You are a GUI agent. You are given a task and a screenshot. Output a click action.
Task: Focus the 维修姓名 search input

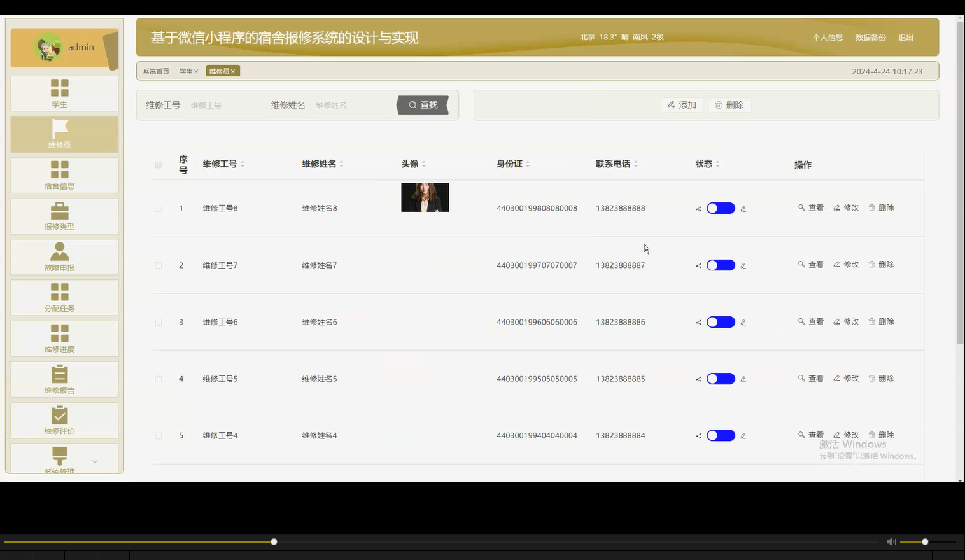(x=350, y=106)
